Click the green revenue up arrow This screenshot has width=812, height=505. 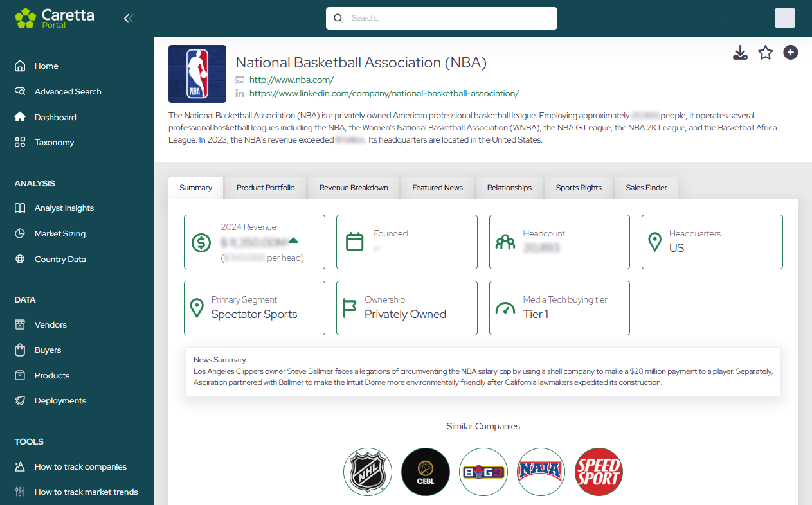[x=293, y=240]
